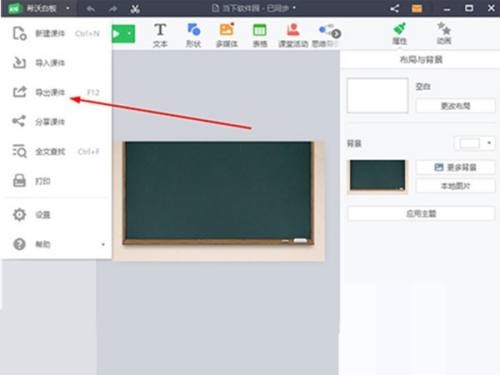Choose 导入课件 from the menu

point(57,63)
